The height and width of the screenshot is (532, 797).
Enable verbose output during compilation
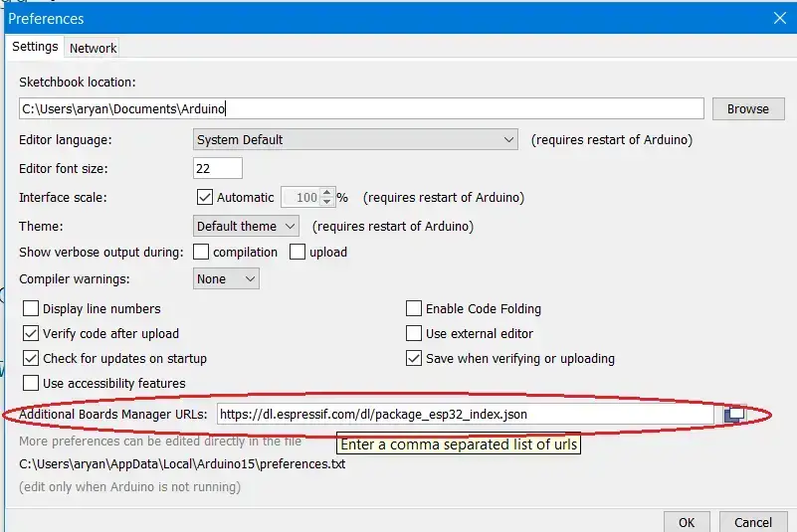click(x=201, y=252)
